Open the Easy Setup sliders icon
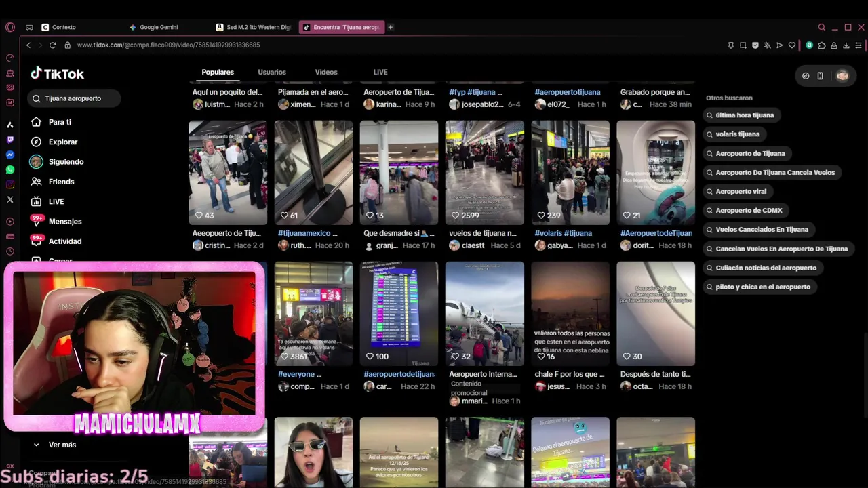The image size is (868, 488). click(x=859, y=45)
